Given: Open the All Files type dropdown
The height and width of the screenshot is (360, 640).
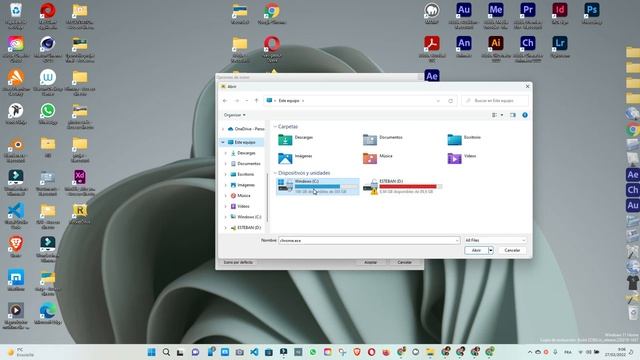Looking at the screenshot, I should (x=495, y=240).
